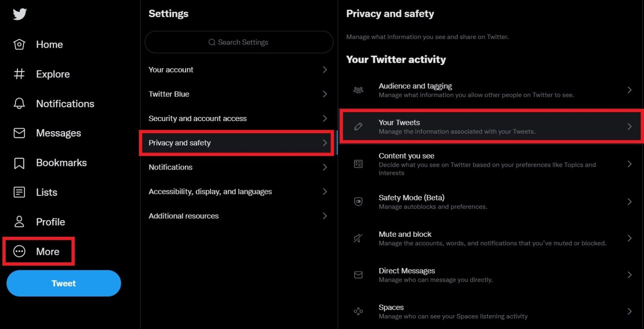Click the Tweet button

click(x=63, y=283)
